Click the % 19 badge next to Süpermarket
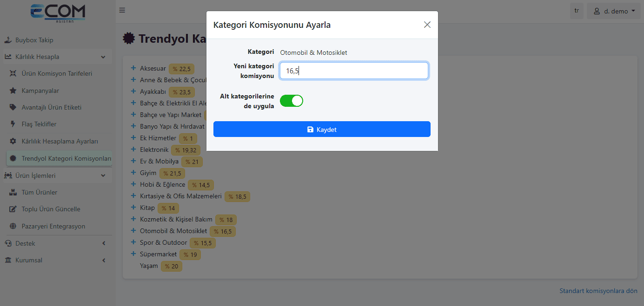The width and height of the screenshot is (644, 306). tap(190, 255)
